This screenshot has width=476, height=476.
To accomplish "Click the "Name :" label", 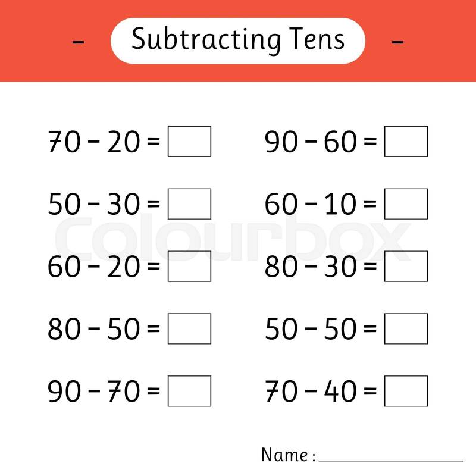I will (288, 455).
